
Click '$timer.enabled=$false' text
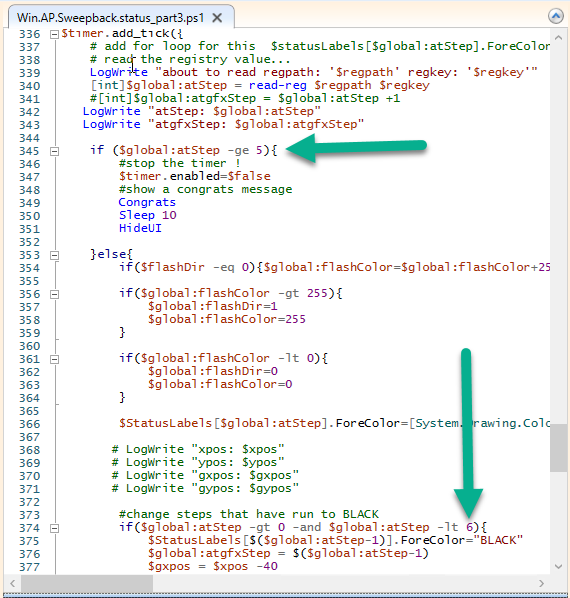pos(194,176)
